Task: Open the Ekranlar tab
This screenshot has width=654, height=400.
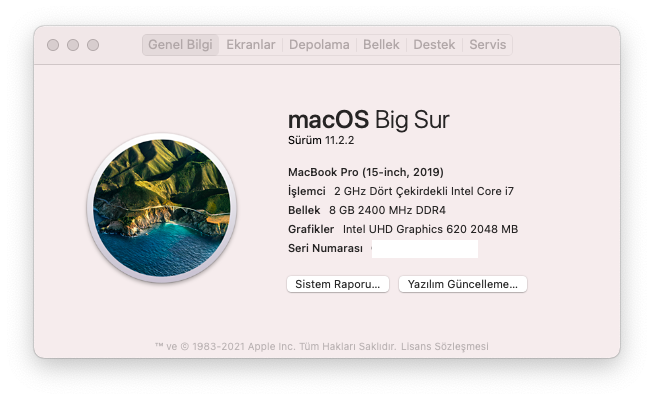Action: tap(251, 45)
